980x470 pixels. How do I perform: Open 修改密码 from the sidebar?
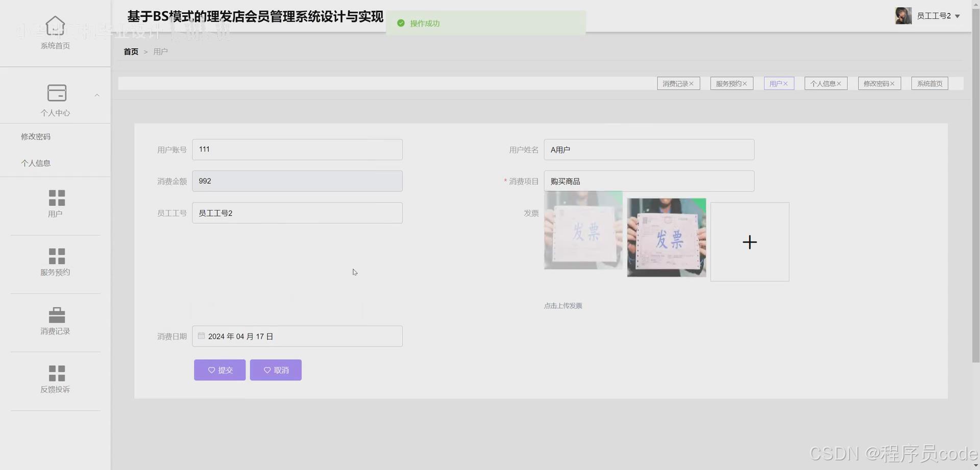click(x=35, y=136)
